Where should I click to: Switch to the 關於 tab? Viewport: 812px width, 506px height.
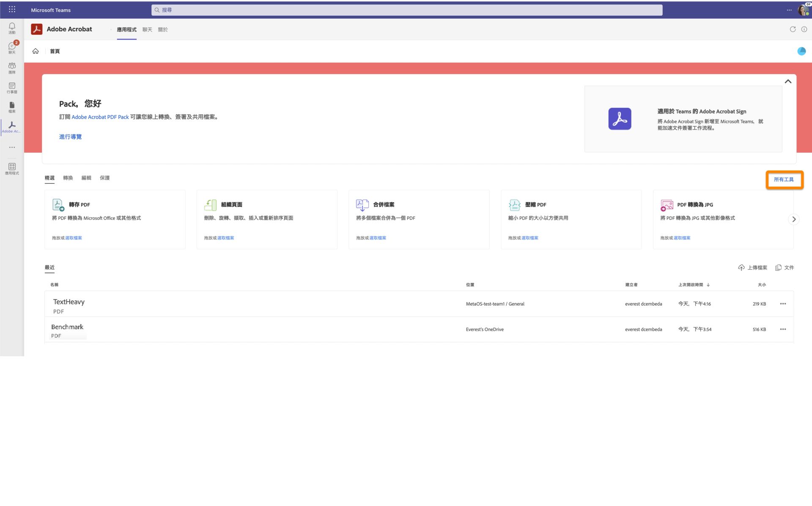(x=163, y=30)
